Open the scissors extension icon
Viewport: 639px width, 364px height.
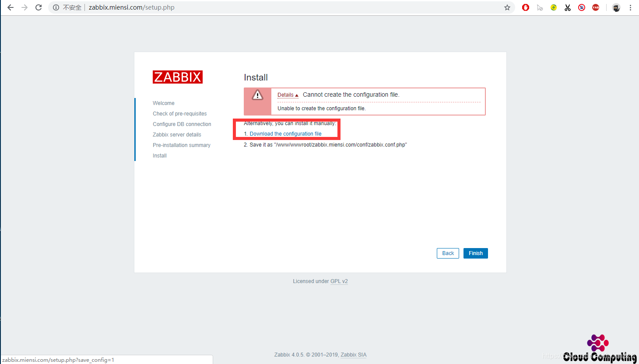(x=568, y=7)
